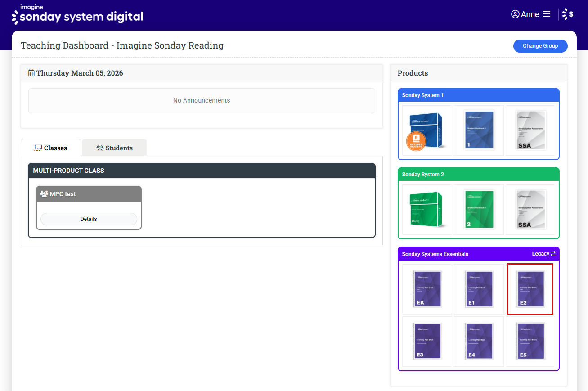Viewport: 588px width, 391px height.
Task: Open the Sonday System 1 box set
Action: (426, 131)
